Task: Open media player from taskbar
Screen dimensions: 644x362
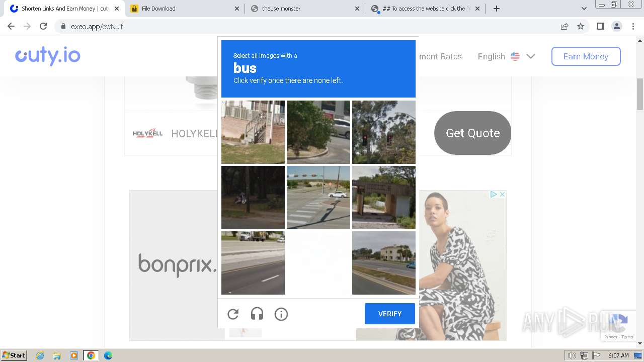Action: [x=74, y=355]
